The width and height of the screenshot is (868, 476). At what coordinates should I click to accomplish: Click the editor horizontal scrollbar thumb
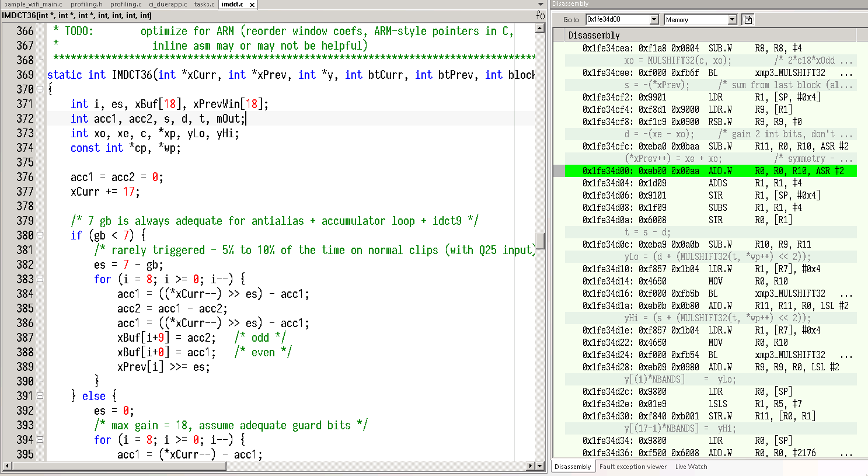[x=118, y=466]
